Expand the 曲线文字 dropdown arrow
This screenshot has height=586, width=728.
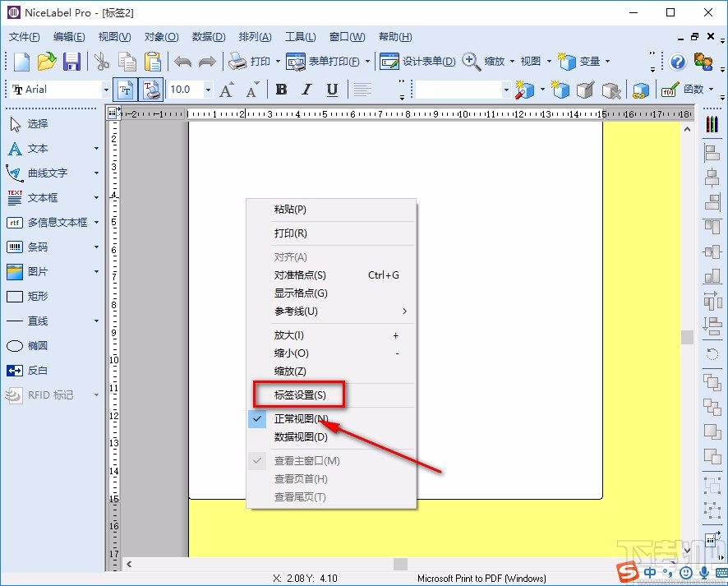[97, 173]
